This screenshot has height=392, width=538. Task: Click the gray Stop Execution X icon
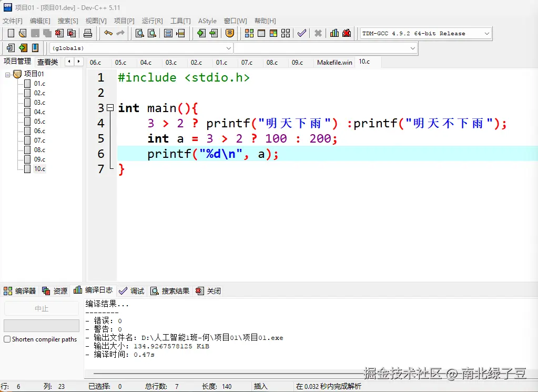coord(318,33)
